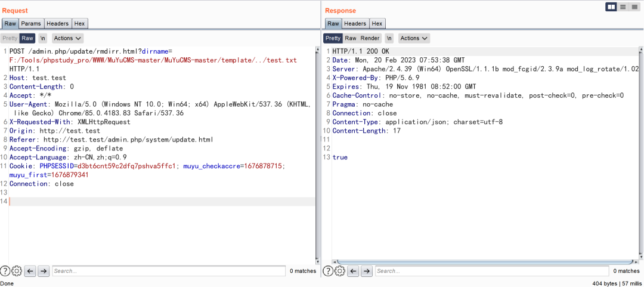Image resolution: width=644 pixels, height=287 pixels.
Task: Open Request Actions dropdown
Action: point(68,38)
